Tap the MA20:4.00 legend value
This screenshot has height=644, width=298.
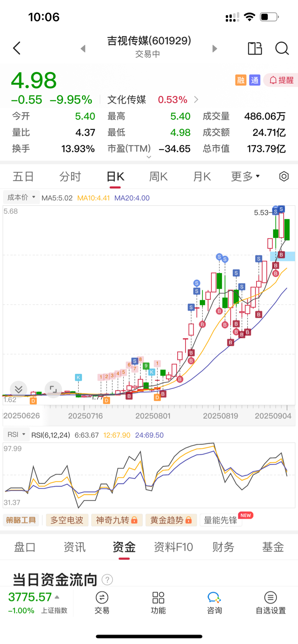[x=132, y=198]
